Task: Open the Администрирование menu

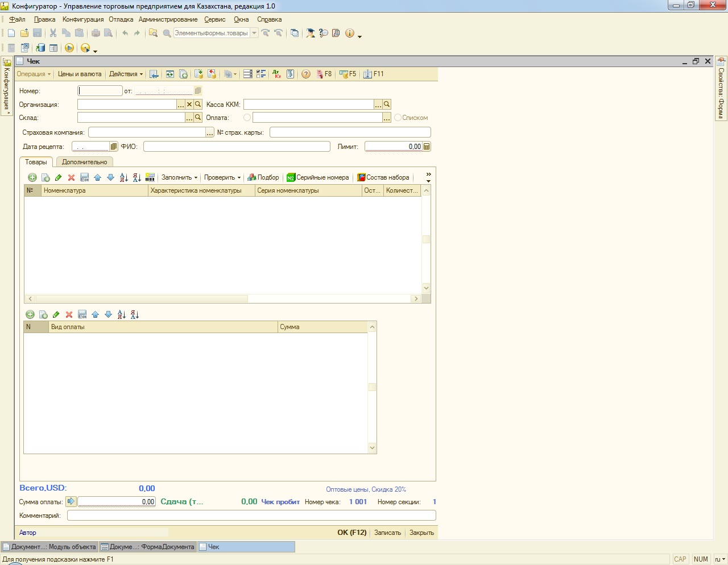Action: pos(168,19)
